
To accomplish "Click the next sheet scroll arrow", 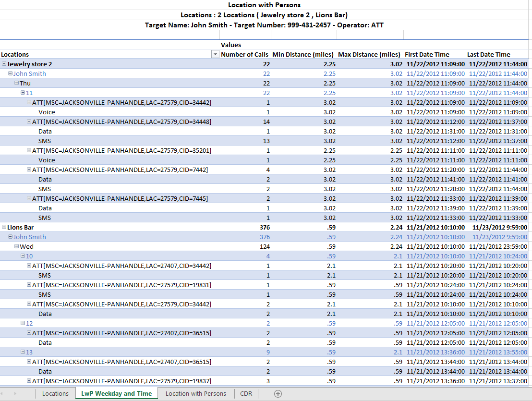I will (x=15, y=393).
